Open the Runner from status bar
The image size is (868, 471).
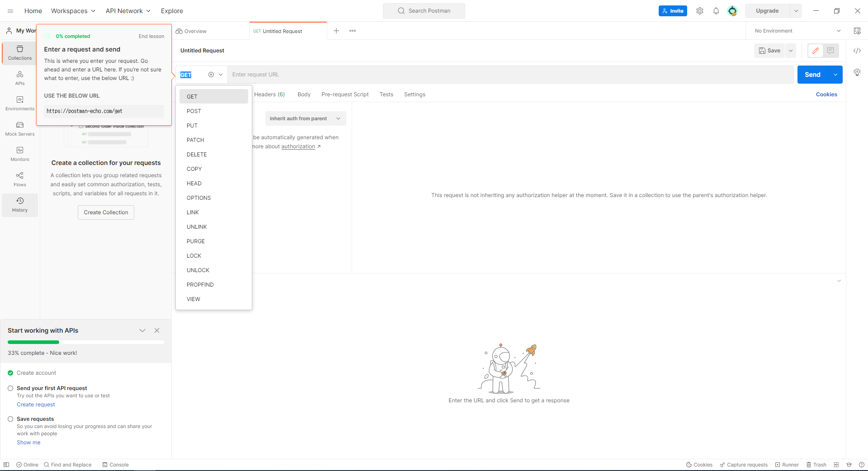(787, 465)
